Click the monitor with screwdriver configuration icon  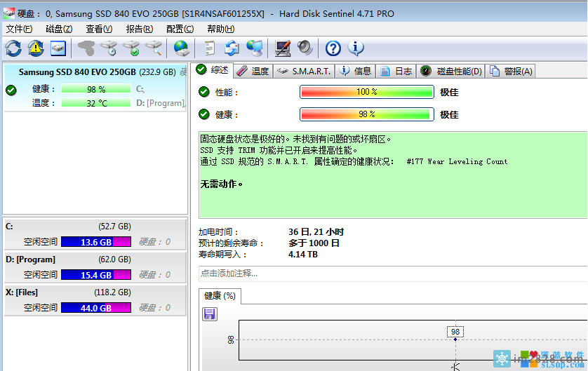tap(283, 48)
